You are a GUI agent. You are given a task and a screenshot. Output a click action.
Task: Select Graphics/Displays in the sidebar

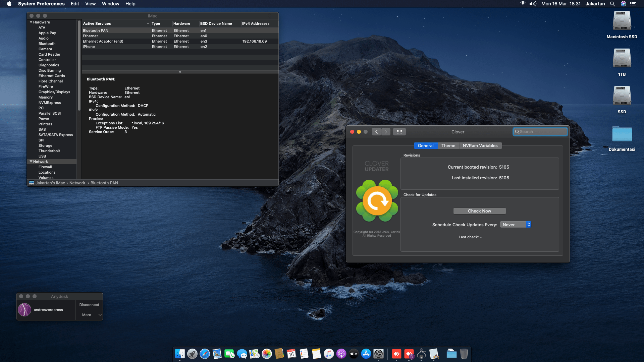tap(54, 92)
